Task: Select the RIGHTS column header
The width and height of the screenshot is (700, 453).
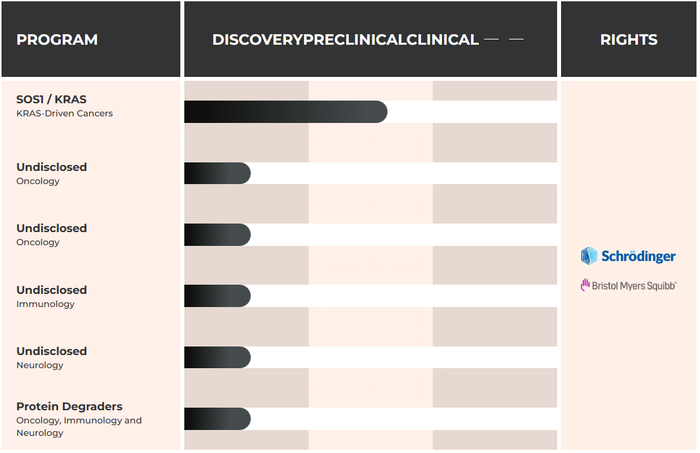Action: (x=628, y=40)
